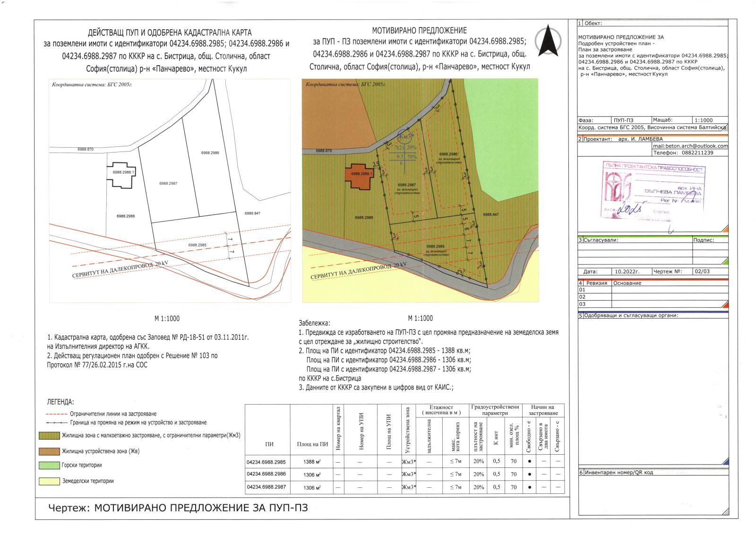
Task: Click free-standing dot for parcel 04234.6988.2985 row
Action: (x=530, y=461)
